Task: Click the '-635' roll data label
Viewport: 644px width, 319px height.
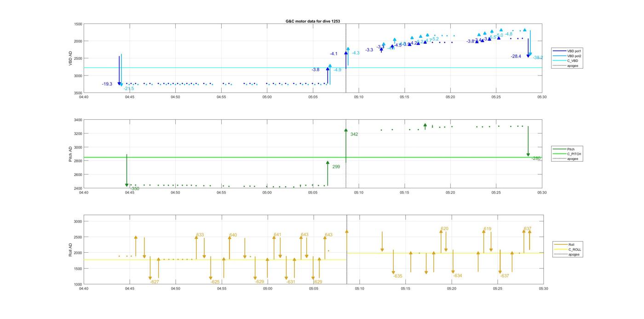Action: [397, 276]
